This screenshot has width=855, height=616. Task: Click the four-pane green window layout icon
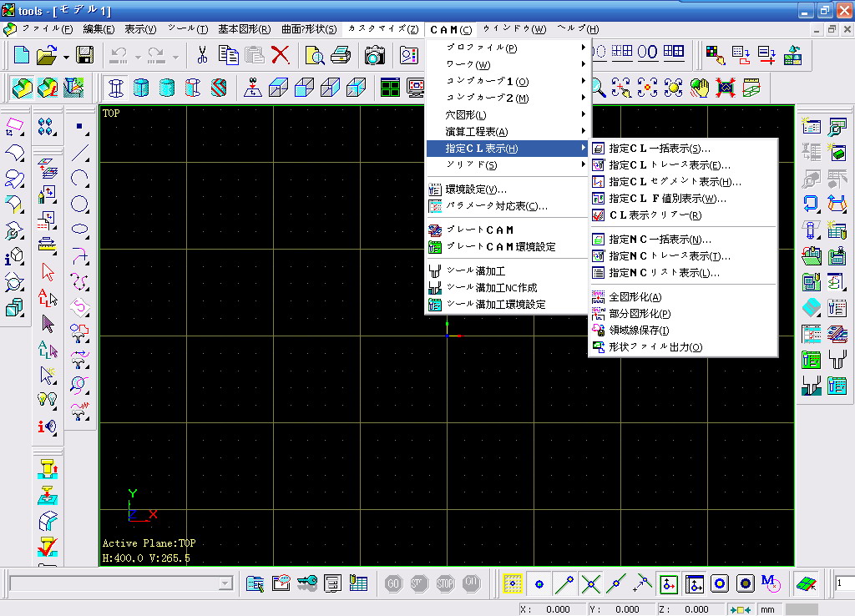tap(391, 87)
